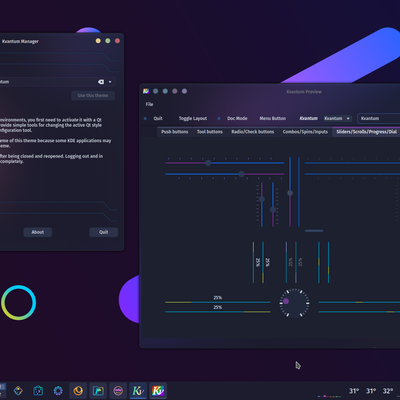This screenshot has height=400, width=400.
Task: Click the second horizontal slider handle
Action: coord(241,174)
